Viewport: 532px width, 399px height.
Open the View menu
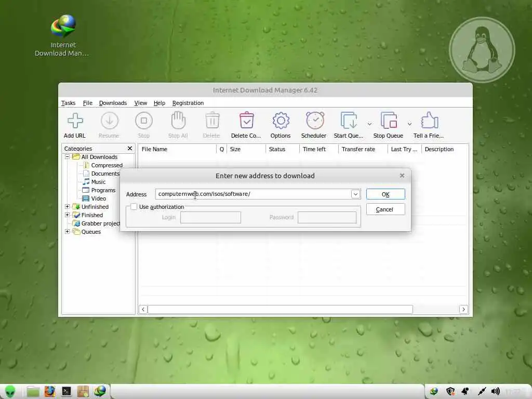(140, 103)
